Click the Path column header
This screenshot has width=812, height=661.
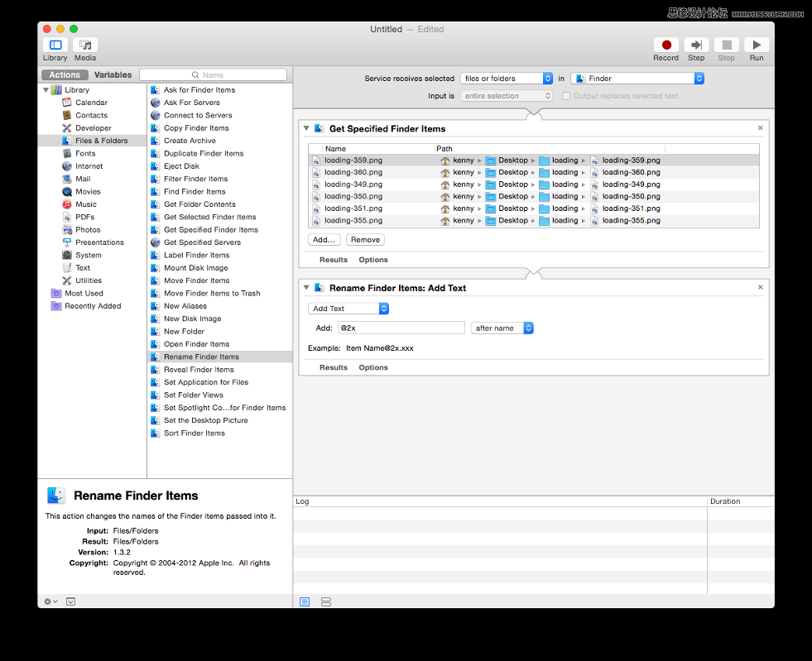coord(550,149)
